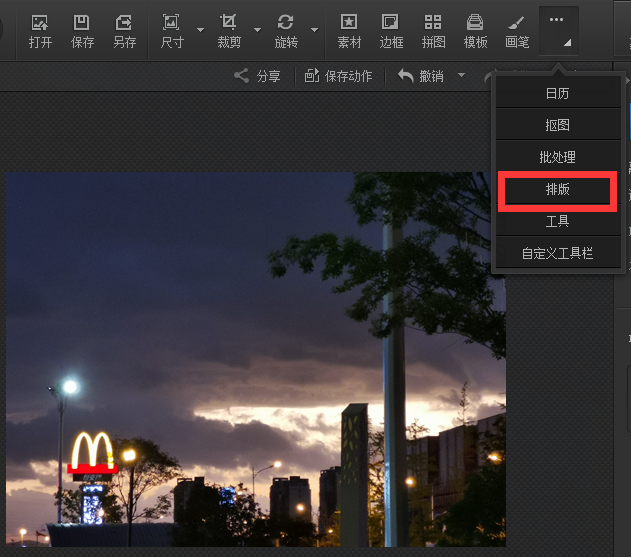Open the 边框 (Border) tool

point(391,30)
